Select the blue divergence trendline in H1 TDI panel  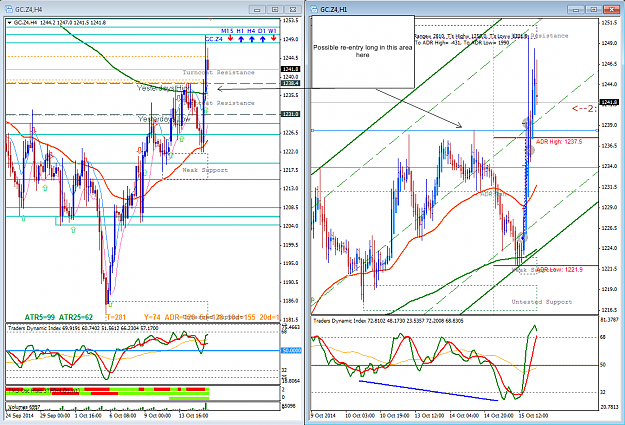click(x=428, y=390)
